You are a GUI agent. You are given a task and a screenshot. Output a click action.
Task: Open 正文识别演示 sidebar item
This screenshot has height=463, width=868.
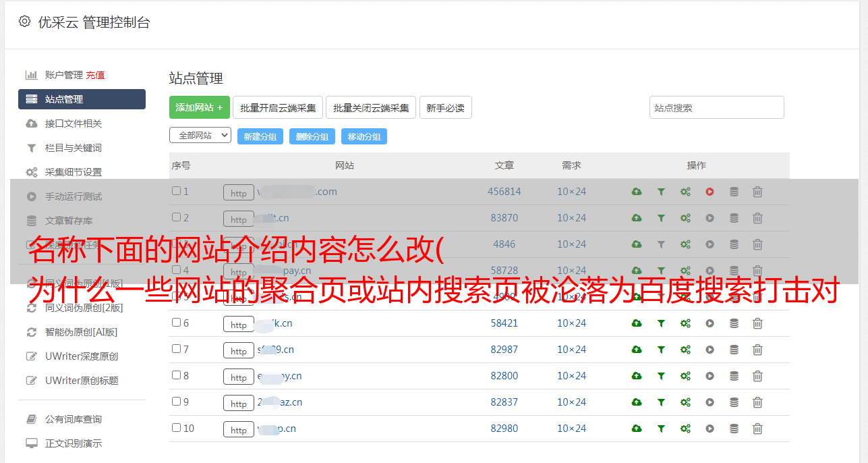point(74,443)
